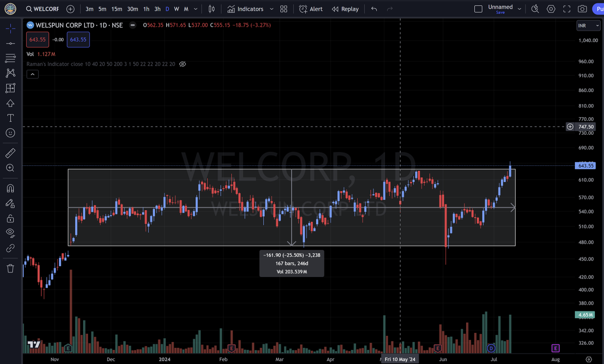Take a chart snapshot with camera
The height and width of the screenshot is (364, 604).
coord(582,9)
